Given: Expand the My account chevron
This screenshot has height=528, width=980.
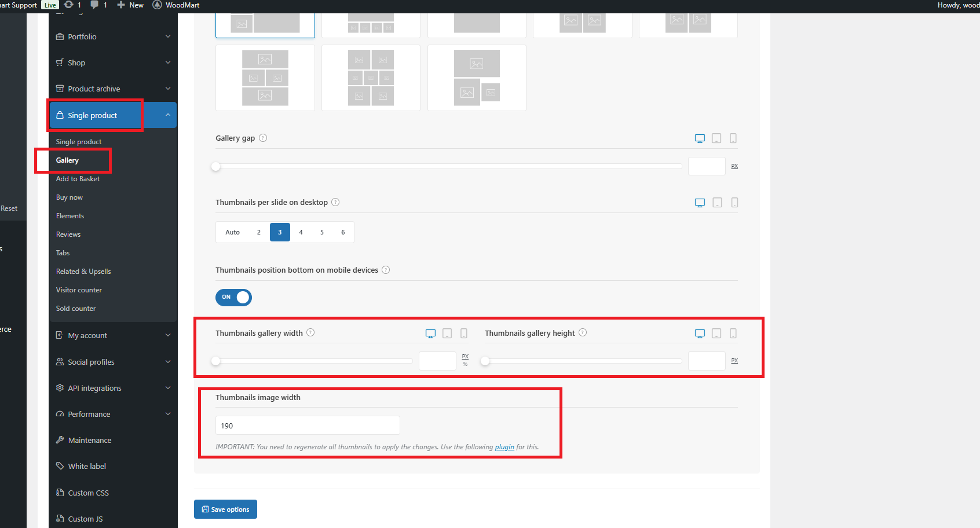Looking at the screenshot, I should tap(168, 335).
